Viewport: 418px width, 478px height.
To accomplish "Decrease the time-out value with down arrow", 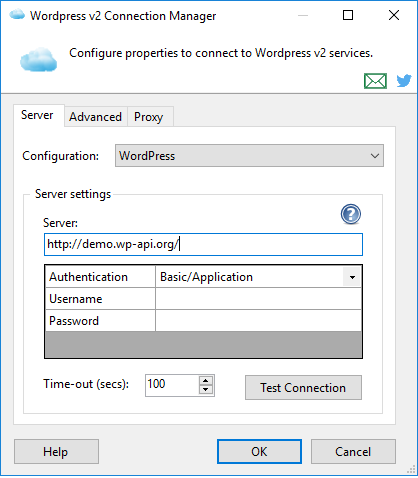I will pos(206,389).
